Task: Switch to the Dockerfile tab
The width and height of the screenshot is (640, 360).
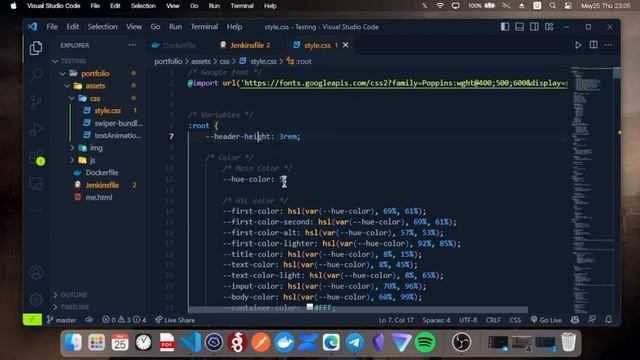Action: (174, 45)
